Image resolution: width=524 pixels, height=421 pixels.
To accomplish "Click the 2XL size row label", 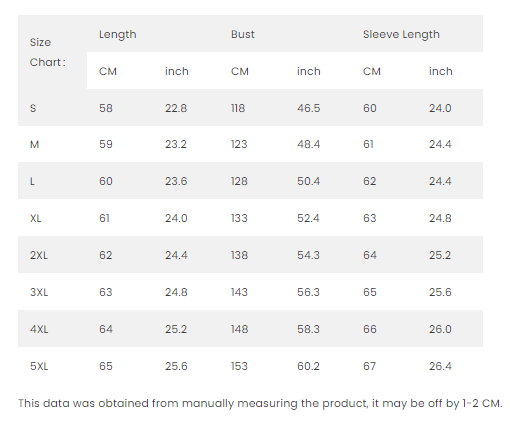I will coord(39,255).
